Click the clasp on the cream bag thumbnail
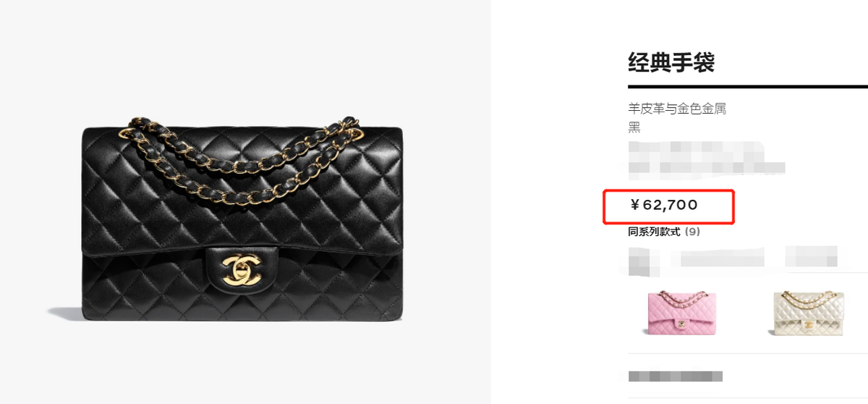The height and width of the screenshot is (404, 868). (807, 322)
